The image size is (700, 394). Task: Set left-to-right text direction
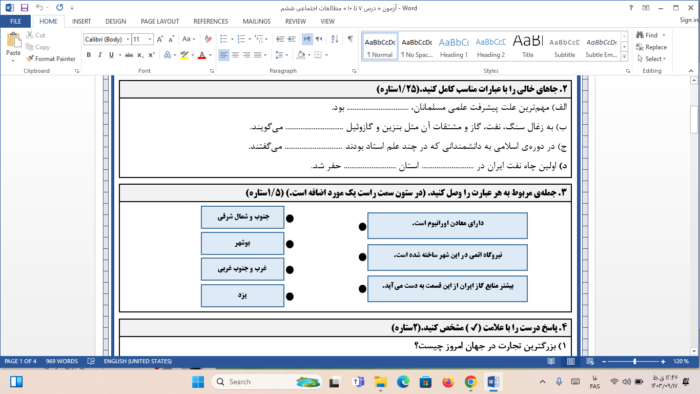tap(307, 39)
